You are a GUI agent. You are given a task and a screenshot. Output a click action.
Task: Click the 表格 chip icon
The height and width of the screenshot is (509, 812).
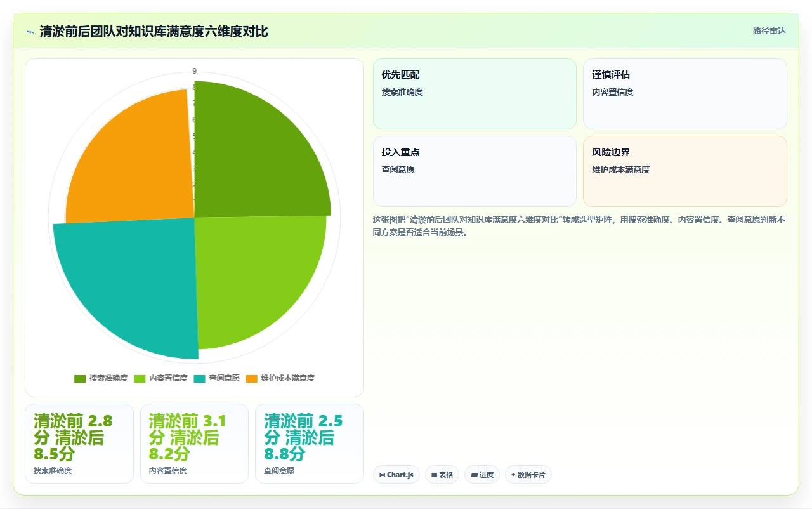[x=435, y=475]
